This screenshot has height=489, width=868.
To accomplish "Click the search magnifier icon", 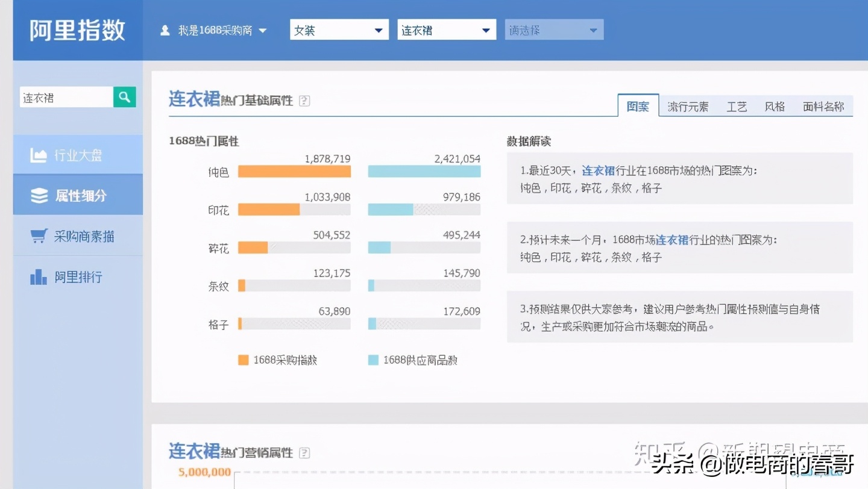I will [x=124, y=97].
